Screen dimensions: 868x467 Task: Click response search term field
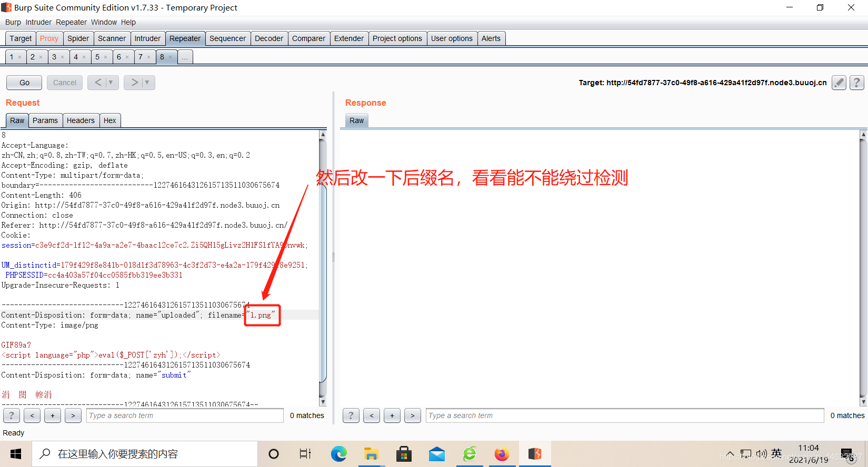[x=625, y=415]
